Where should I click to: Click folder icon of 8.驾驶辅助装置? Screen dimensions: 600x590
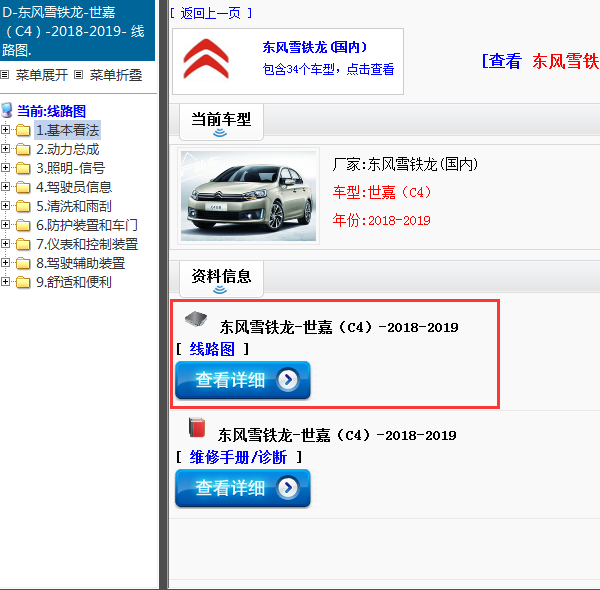(x=23, y=263)
